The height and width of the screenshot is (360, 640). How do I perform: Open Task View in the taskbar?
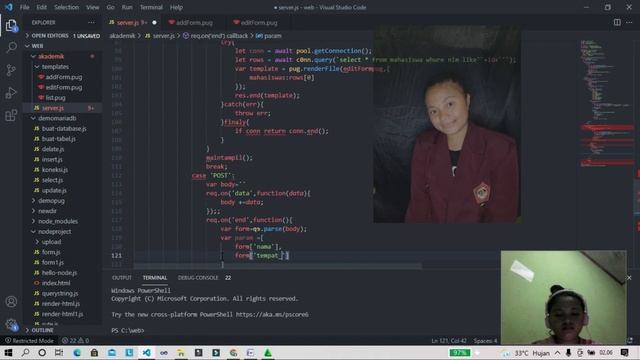click(59, 353)
